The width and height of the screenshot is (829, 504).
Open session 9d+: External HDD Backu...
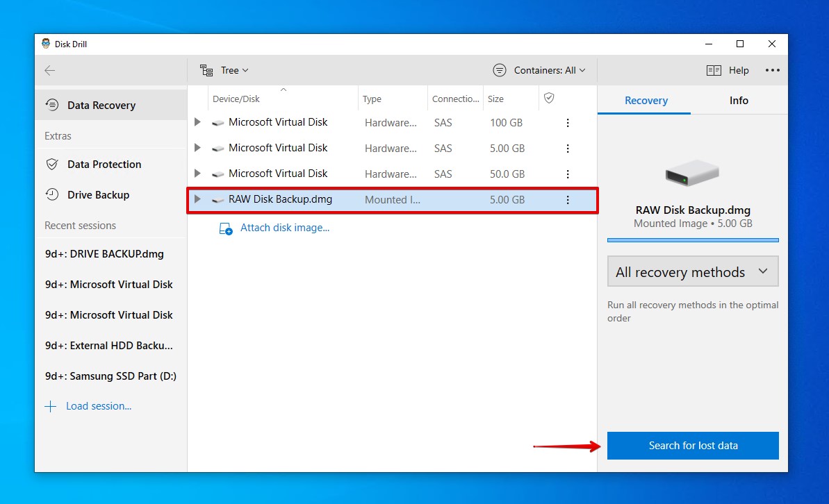109,346
